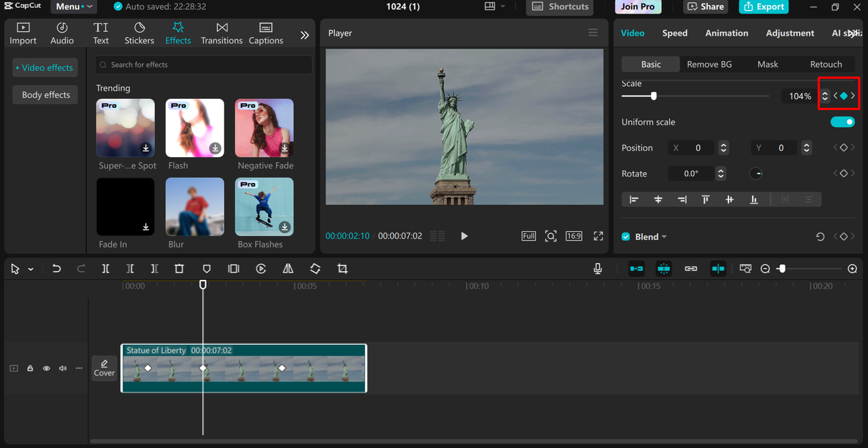Image resolution: width=868 pixels, height=448 pixels.
Task: Click the Join Pro button
Action: click(638, 7)
